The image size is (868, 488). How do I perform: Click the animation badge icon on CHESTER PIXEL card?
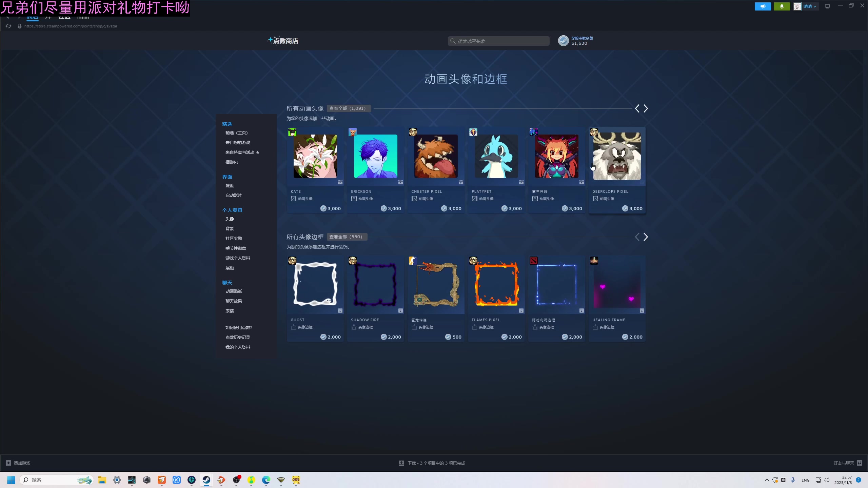click(461, 182)
